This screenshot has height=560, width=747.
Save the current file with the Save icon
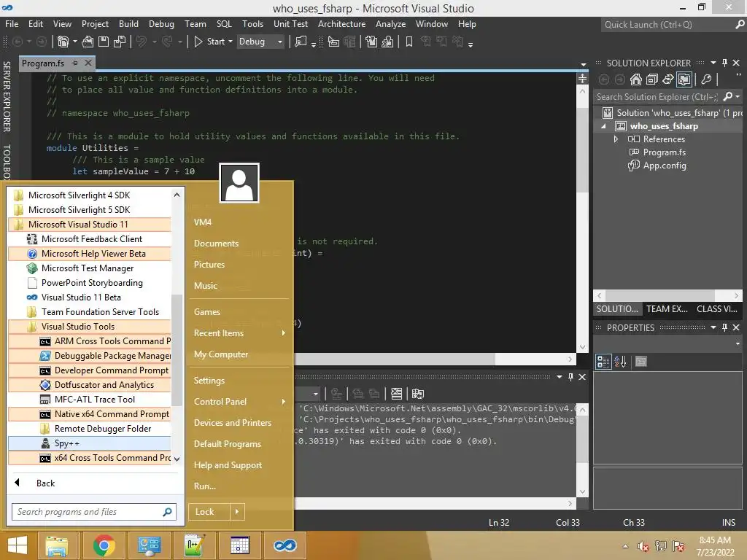pyautogui.click(x=104, y=42)
